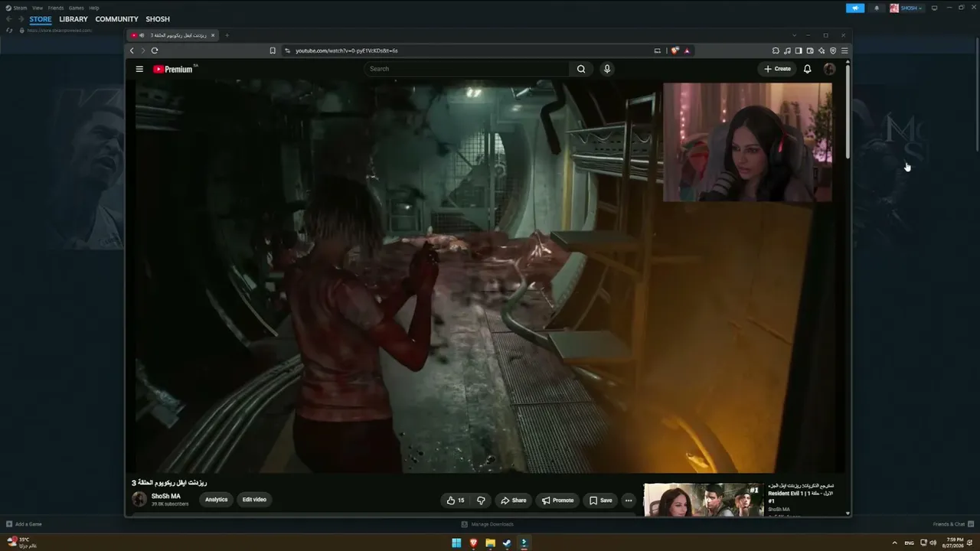Screen dimensions: 980x551
Task: Open the Help menu in Steam
Action: tap(94, 8)
